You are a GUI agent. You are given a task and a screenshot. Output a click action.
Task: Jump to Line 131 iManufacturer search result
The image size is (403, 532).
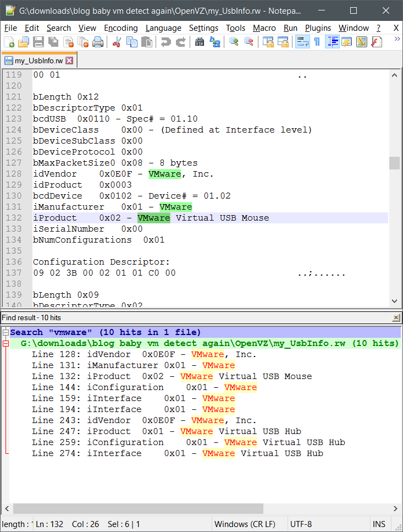(x=133, y=365)
